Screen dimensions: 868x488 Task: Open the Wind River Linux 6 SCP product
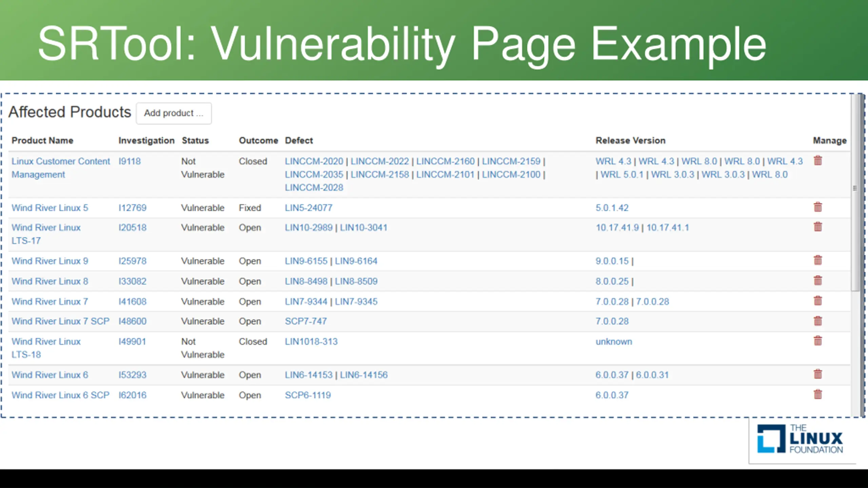[x=60, y=395]
